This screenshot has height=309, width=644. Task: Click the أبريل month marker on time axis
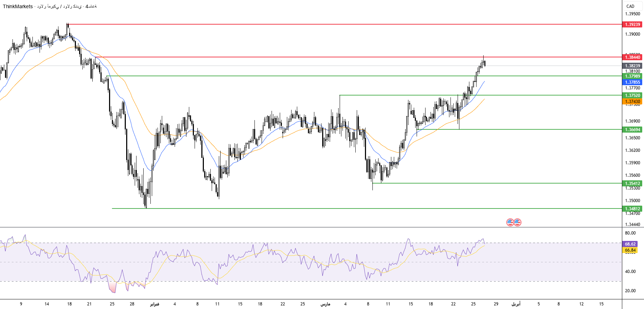pyautogui.click(x=516, y=304)
